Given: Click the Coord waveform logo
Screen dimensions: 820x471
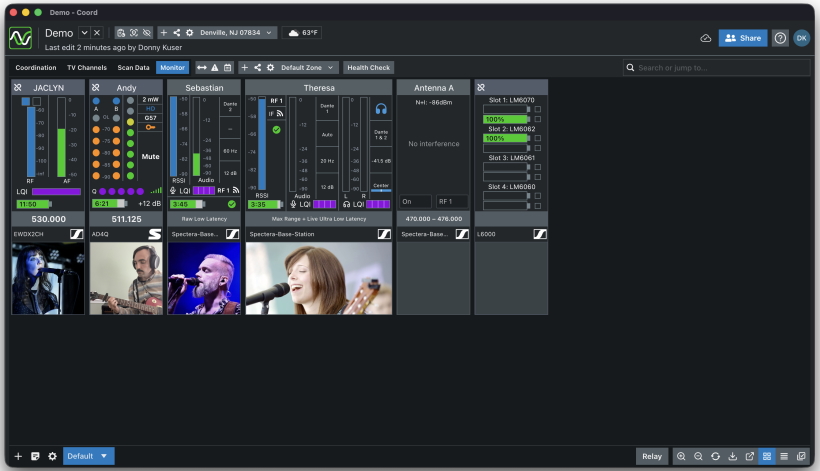Looking at the screenshot, I should [20, 38].
